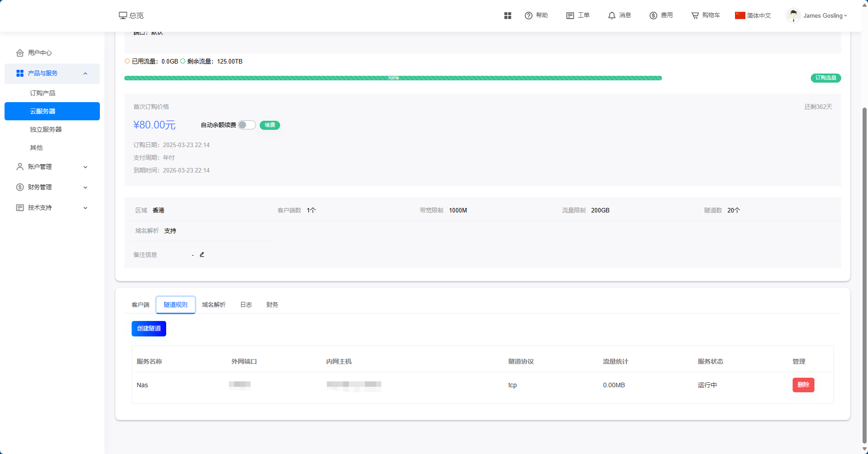Click the 服务状态 column header
The width and height of the screenshot is (868, 454).
pyautogui.click(x=710, y=361)
